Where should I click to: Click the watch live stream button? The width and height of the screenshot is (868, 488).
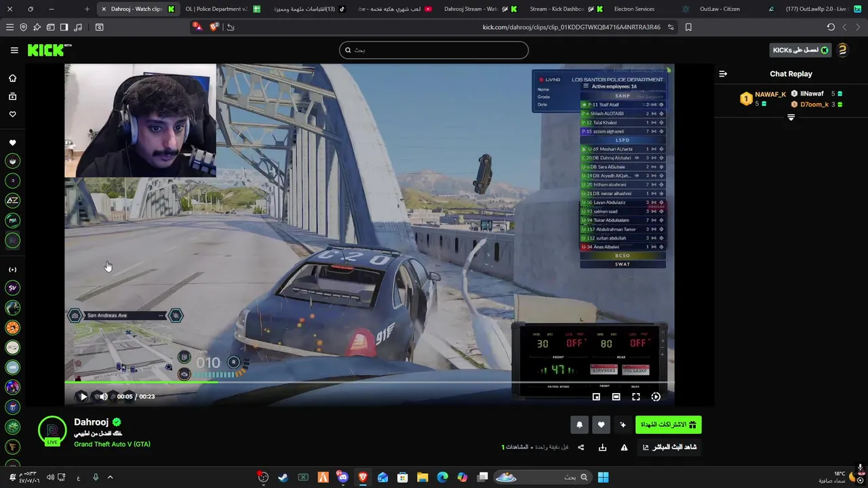[669, 447]
